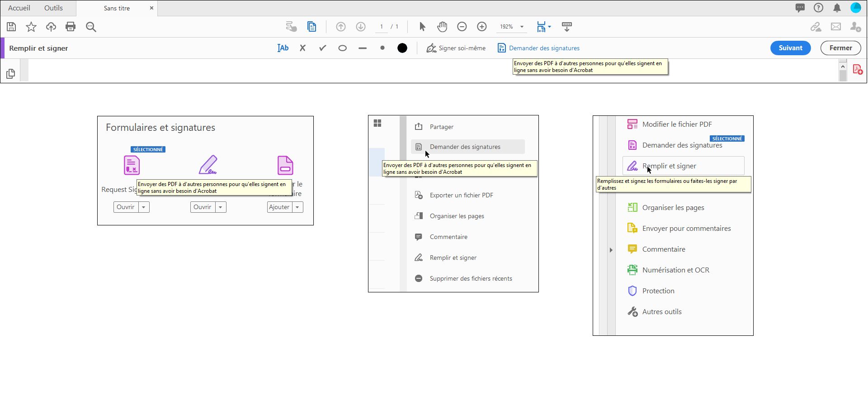Open the zoom level dropdown
868x406 pixels.
click(x=522, y=27)
